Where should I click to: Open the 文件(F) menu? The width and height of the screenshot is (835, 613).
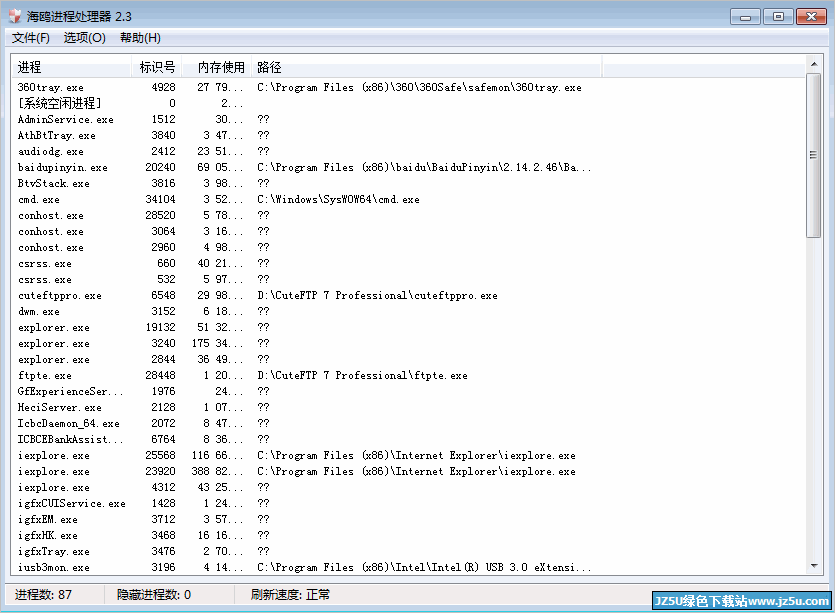click(31, 38)
